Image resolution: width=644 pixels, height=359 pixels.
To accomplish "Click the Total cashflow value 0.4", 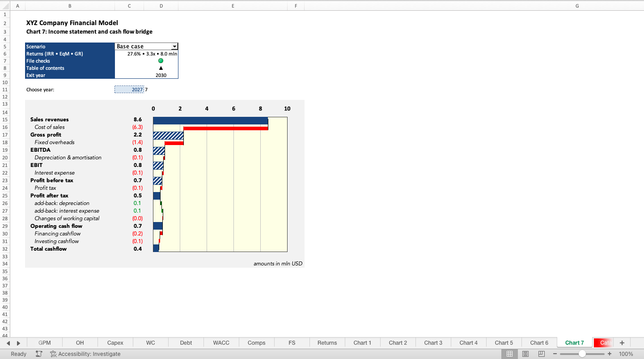I will click(138, 249).
